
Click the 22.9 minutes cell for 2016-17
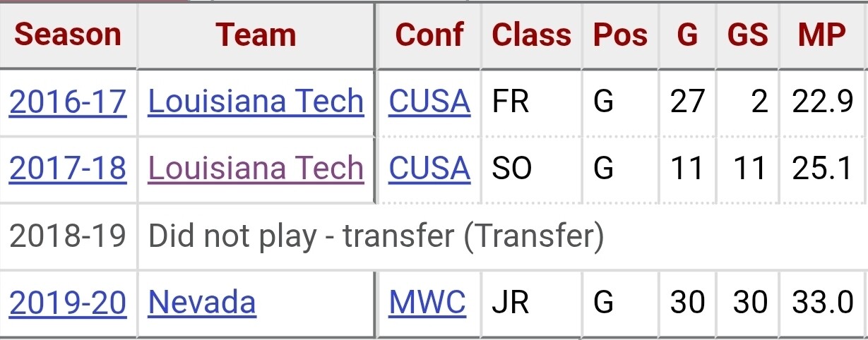[x=823, y=102]
